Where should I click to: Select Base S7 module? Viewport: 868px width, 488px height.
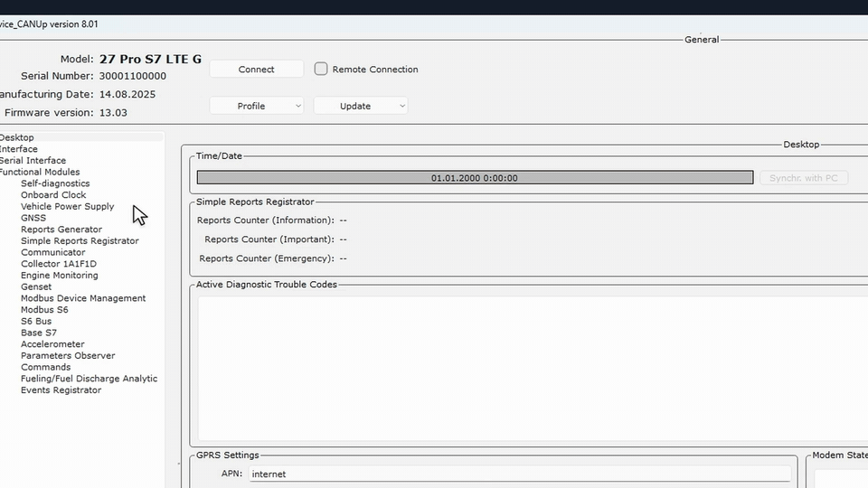pyautogui.click(x=38, y=333)
